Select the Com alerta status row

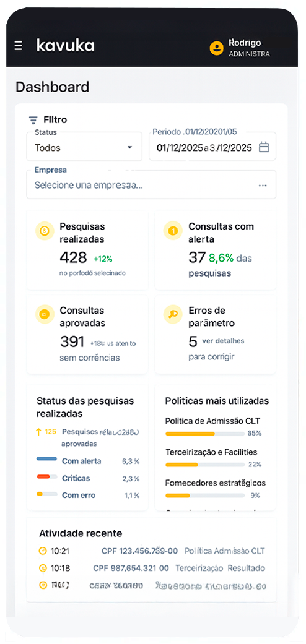click(88, 461)
